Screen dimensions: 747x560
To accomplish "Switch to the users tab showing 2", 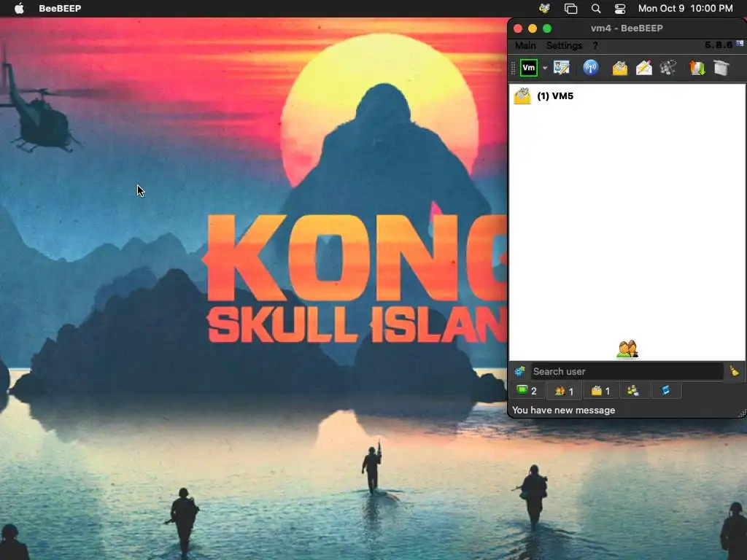I will pos(527,391).
